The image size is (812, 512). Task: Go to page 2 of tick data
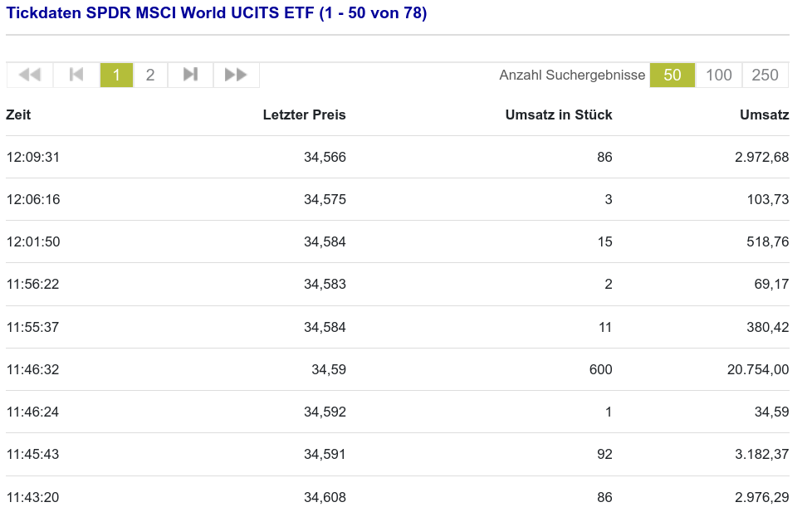tap(150, 75)
